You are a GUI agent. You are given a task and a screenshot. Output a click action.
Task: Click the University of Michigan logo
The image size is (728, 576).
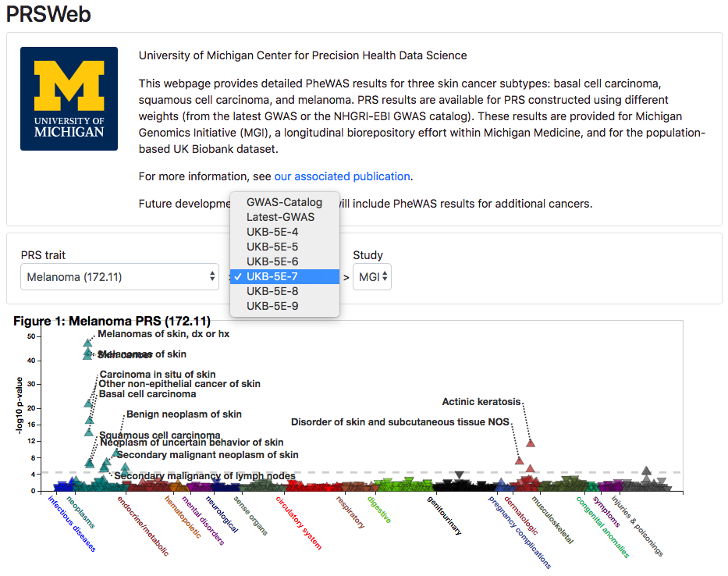[x=69, y=98]
